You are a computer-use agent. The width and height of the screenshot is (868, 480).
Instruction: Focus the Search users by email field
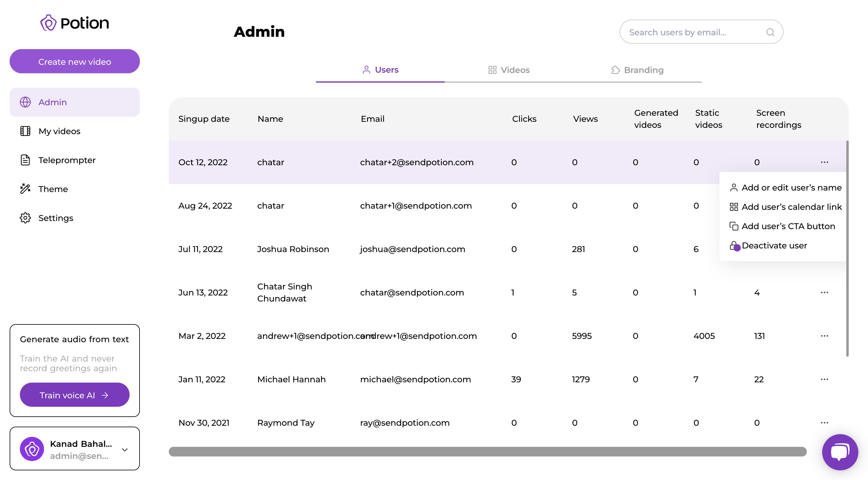[x=701, y=32]
